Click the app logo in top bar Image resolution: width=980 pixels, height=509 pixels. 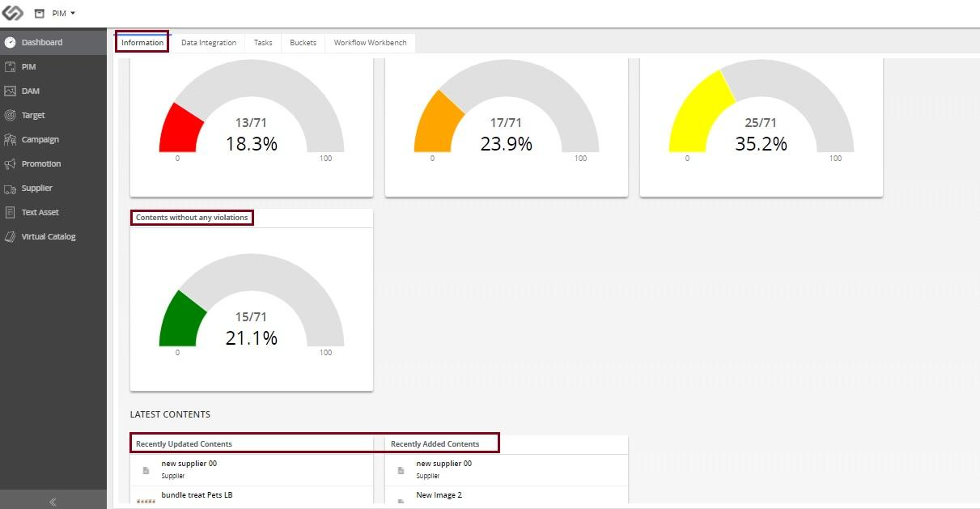(x=13, y=13)
